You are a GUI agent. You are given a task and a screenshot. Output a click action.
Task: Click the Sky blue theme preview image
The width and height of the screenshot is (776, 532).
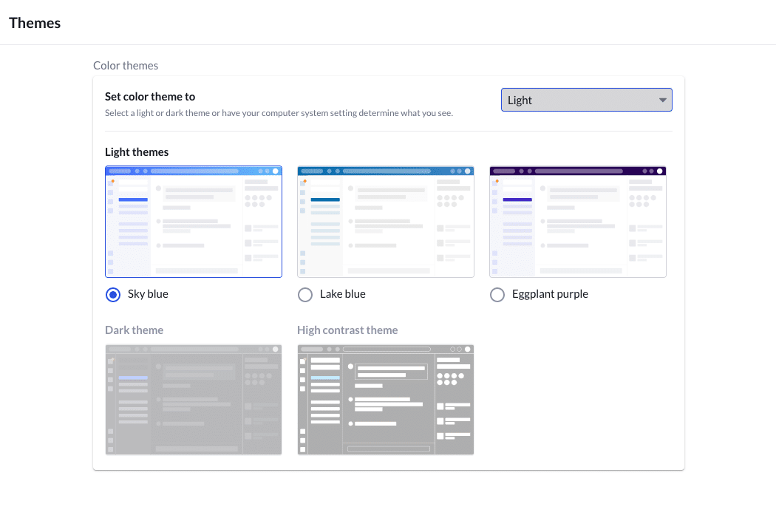pyautogui.click(x=194, y=222)
